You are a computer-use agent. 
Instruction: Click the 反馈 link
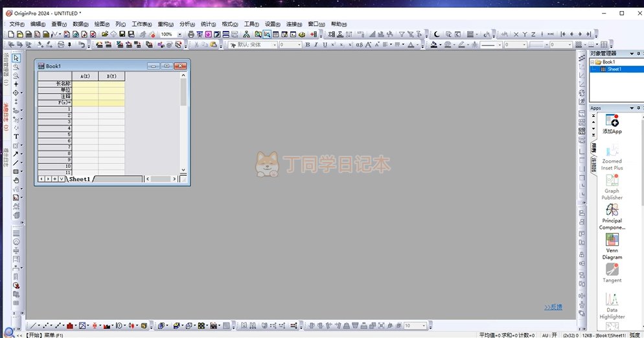(553, 307)
